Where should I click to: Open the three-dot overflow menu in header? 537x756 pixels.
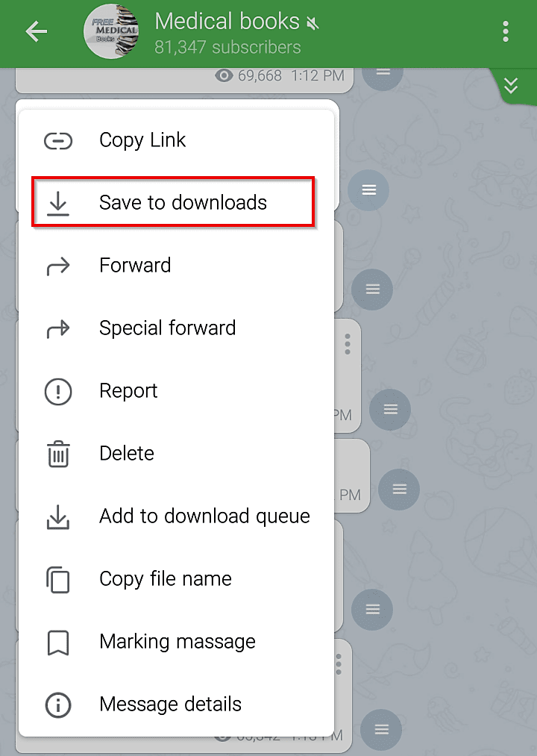pos(505,32)
